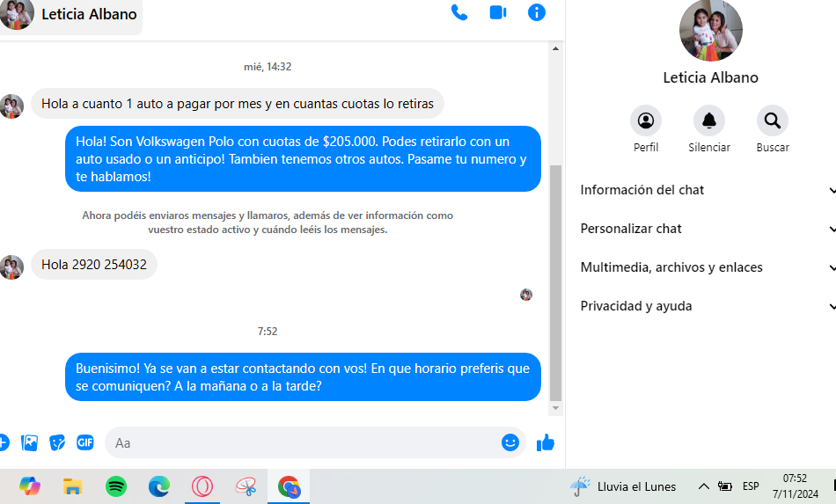Expand Privacidad y ayuda section
Screen dimensions: 836x504
[x=704, y=306]
